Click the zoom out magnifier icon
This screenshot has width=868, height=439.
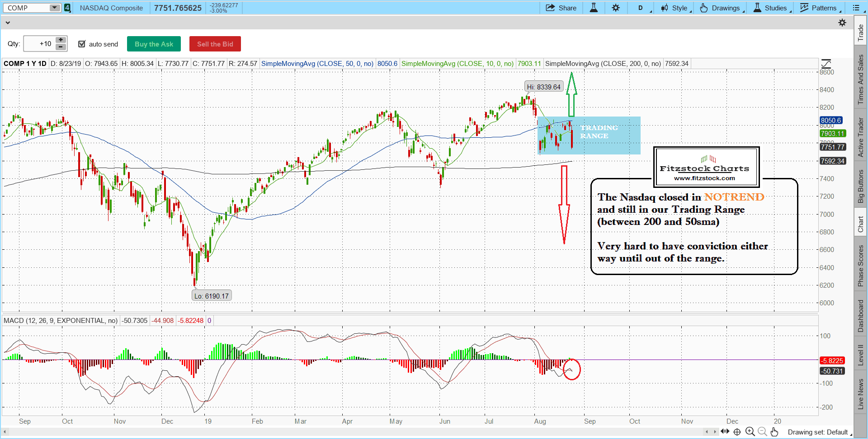pos(762,432)
